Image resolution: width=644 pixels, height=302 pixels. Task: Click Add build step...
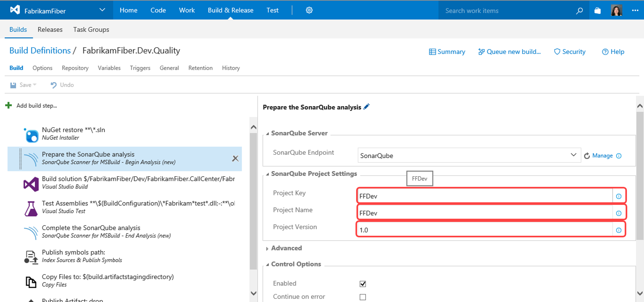tap(37, 105)
